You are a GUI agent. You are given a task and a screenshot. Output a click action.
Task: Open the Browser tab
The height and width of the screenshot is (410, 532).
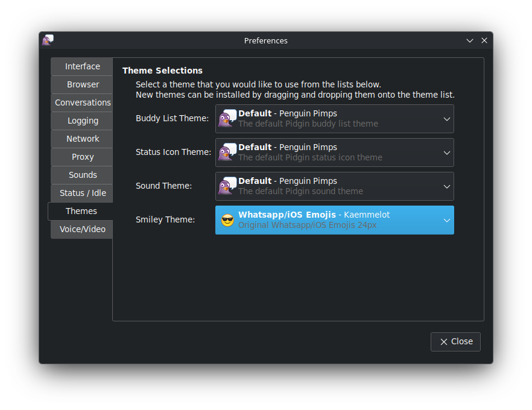coord(82,84)
